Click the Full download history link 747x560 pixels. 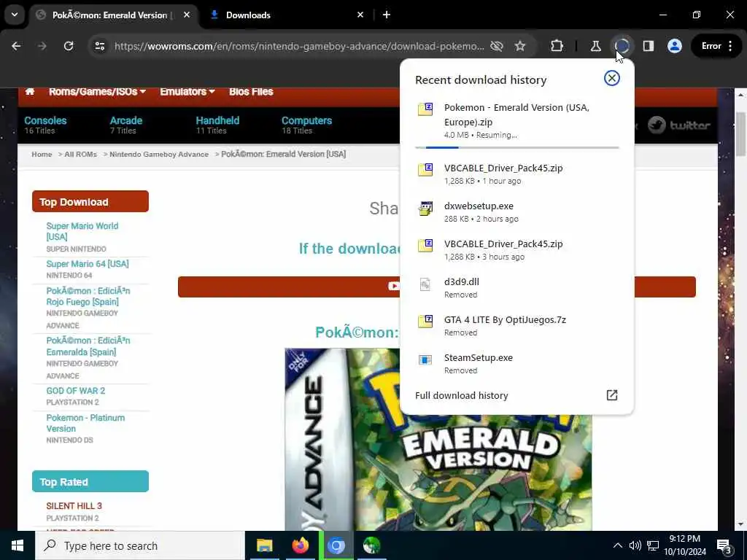(462, 395)
